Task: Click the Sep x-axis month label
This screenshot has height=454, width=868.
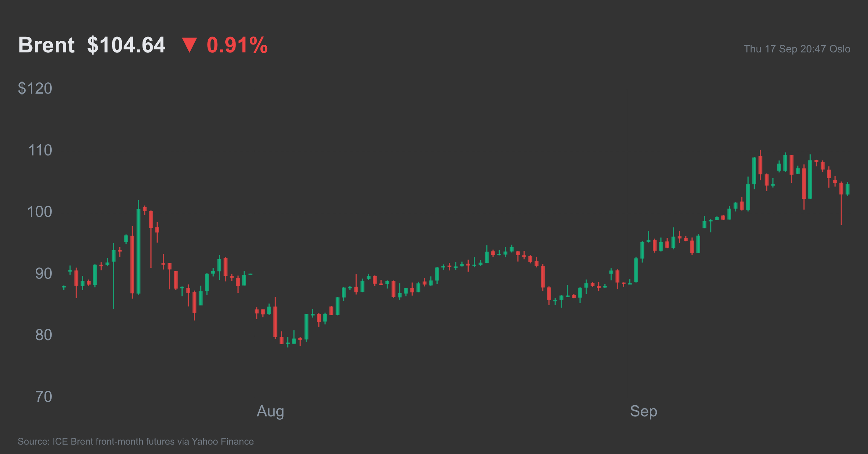Action: click(643, 412)
